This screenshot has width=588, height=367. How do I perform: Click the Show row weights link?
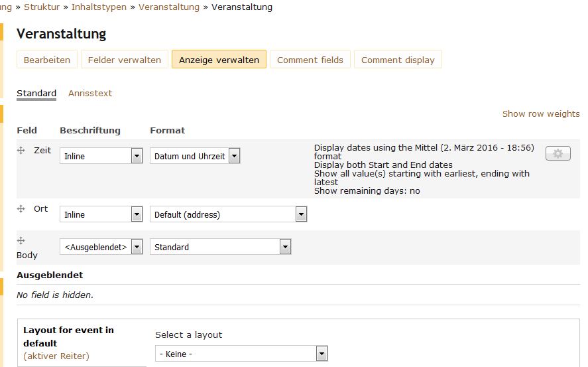tap(540, 113)
